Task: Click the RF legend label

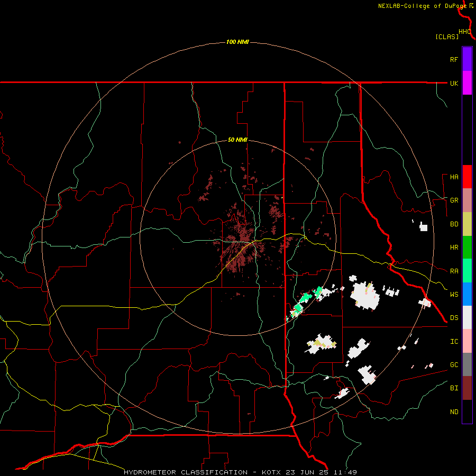Action: click(x=454, y=59)
